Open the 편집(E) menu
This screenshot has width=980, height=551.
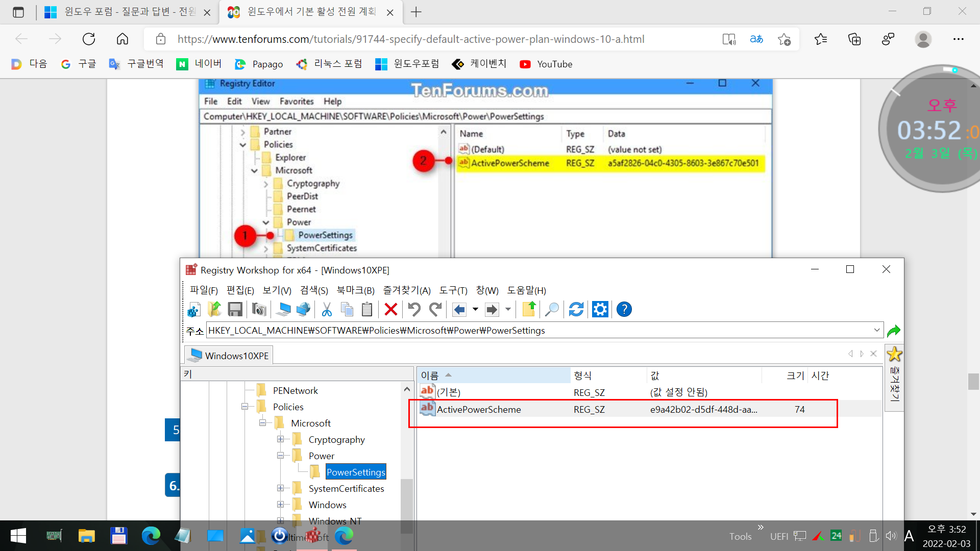pos(240,290)
